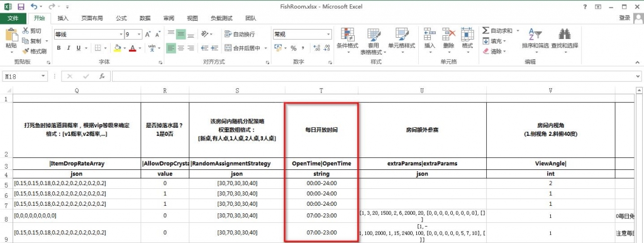Click the Insert Function fx button
The image size is (644, 243).
pyautogui.click(x=103, y=76)
